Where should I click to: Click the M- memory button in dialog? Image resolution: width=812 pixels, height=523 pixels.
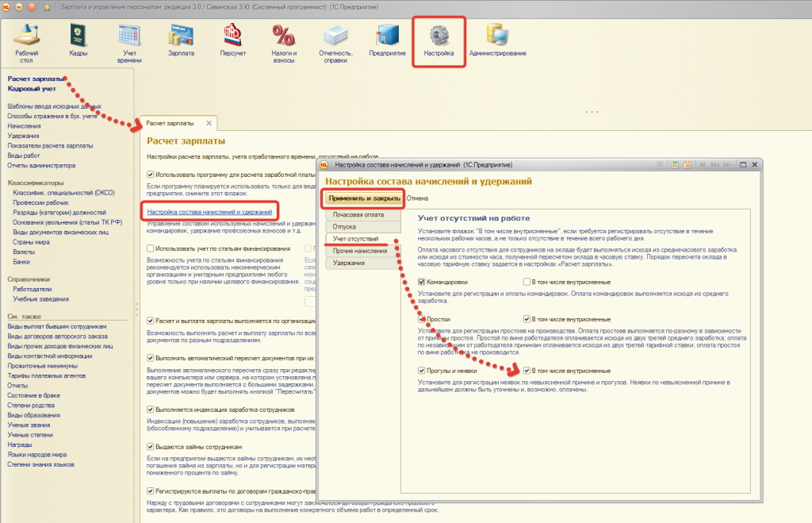728,165
